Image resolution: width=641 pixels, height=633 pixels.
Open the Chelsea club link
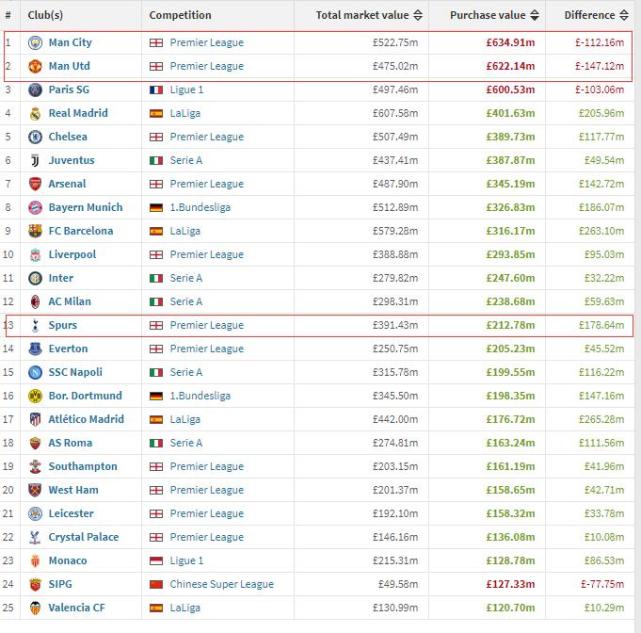coord(68,137)
